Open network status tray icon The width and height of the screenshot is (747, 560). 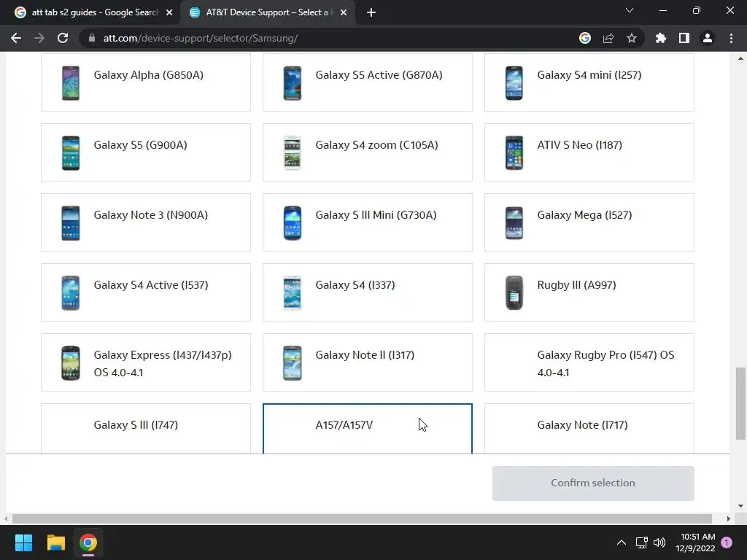641,542
